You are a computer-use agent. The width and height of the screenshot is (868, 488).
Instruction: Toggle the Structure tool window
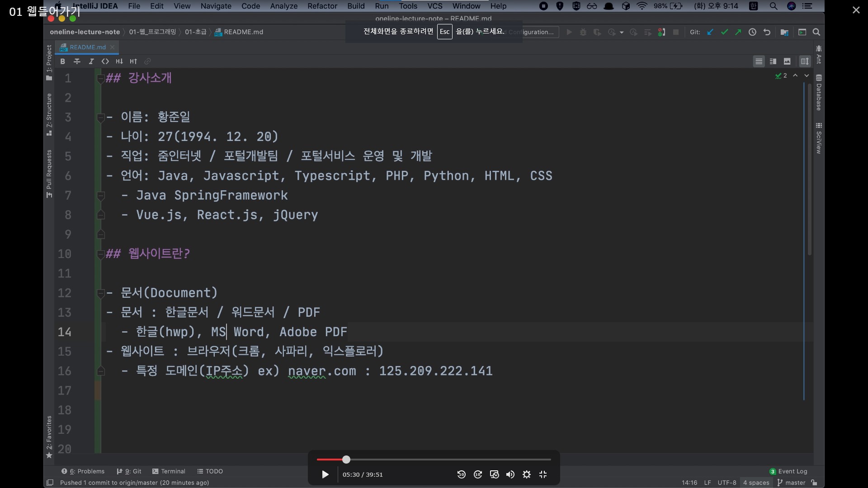coord(49,114)
